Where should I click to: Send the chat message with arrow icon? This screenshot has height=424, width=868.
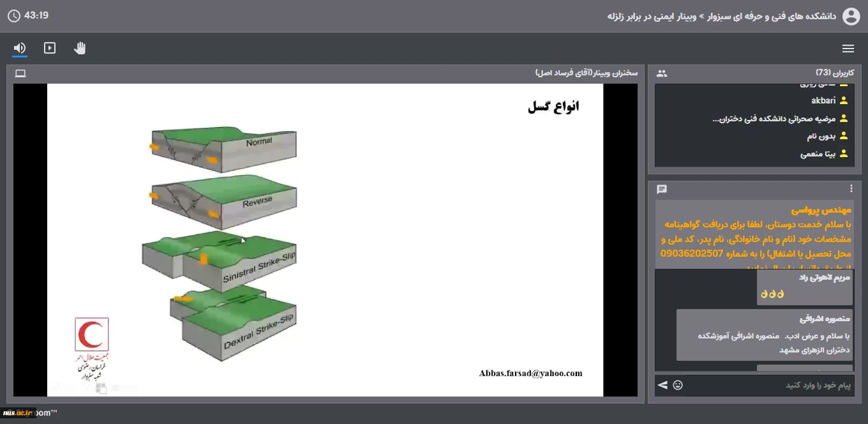coord(662,385)
